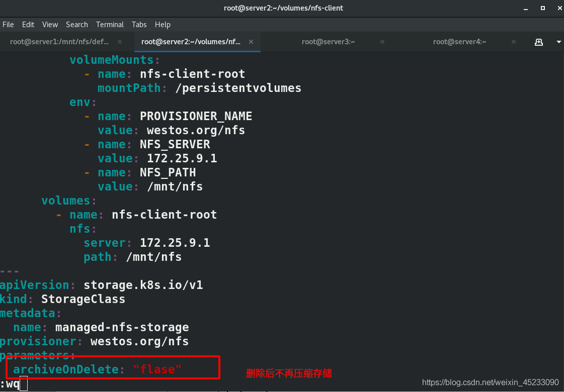Image resolution: width=564 pixels, height=392 pixels.
Task: Open the View menu
Action: pos(50,25)
